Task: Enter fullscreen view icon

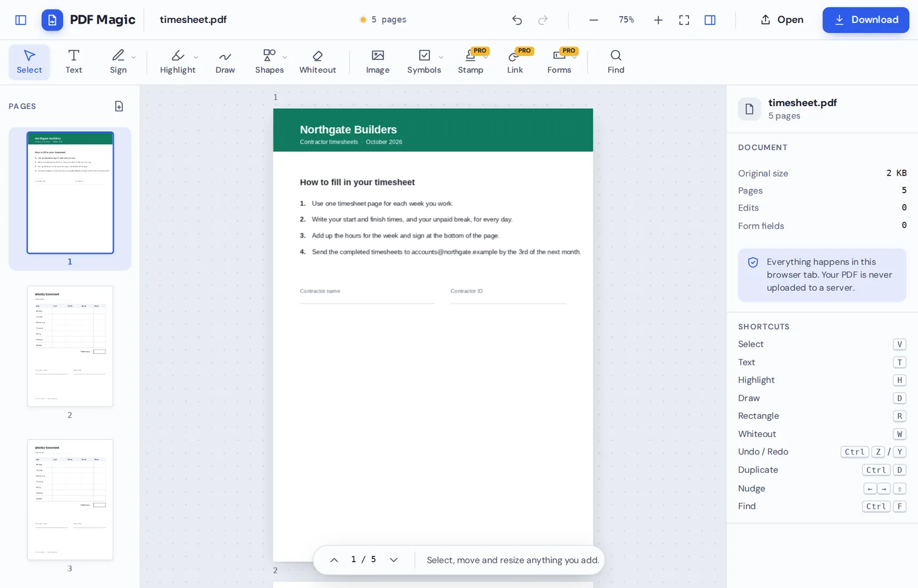Action: [x=684, y=20]
